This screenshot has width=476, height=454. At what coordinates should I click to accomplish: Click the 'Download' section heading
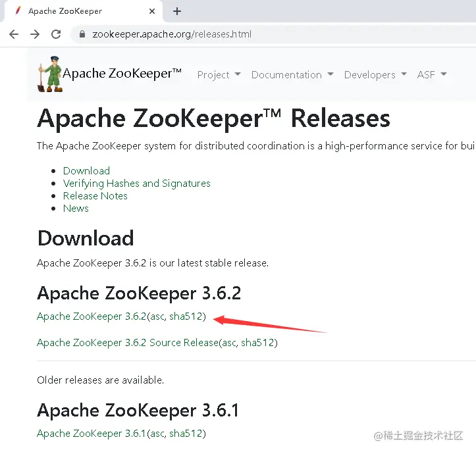pyautogui.click(x=86, y=238)
